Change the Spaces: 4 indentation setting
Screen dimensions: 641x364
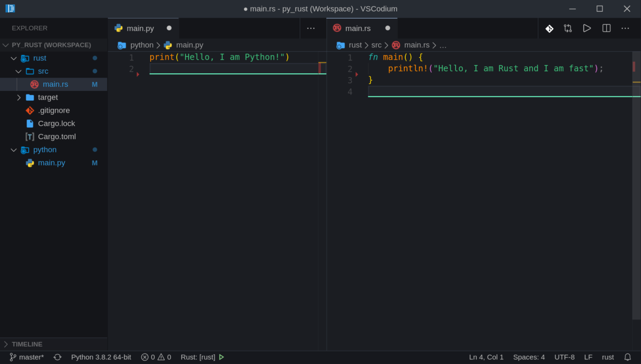529,357
